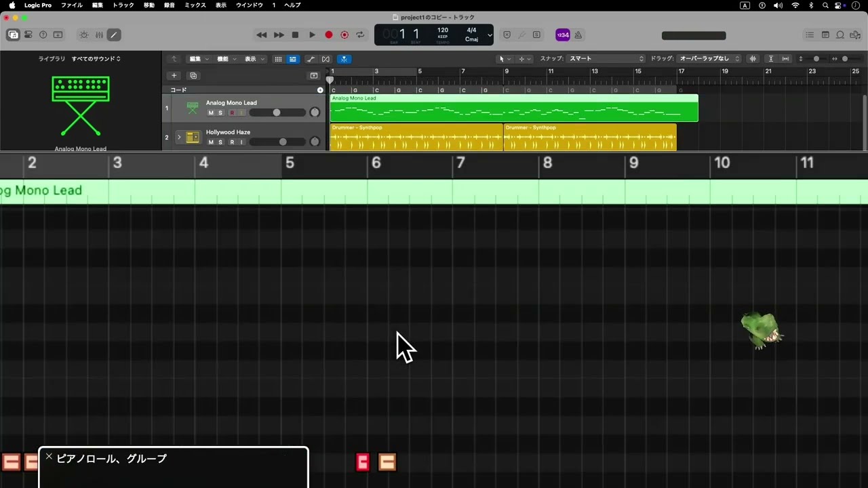The image size is (868, 488).
Task: Open the ミックス menu
Action: click(x=195, y=5)
